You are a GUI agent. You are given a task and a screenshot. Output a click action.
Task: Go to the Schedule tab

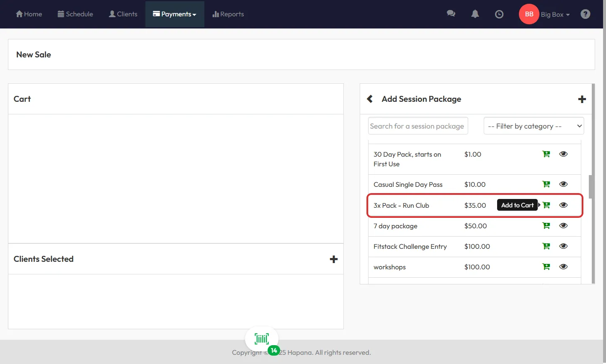75,14
